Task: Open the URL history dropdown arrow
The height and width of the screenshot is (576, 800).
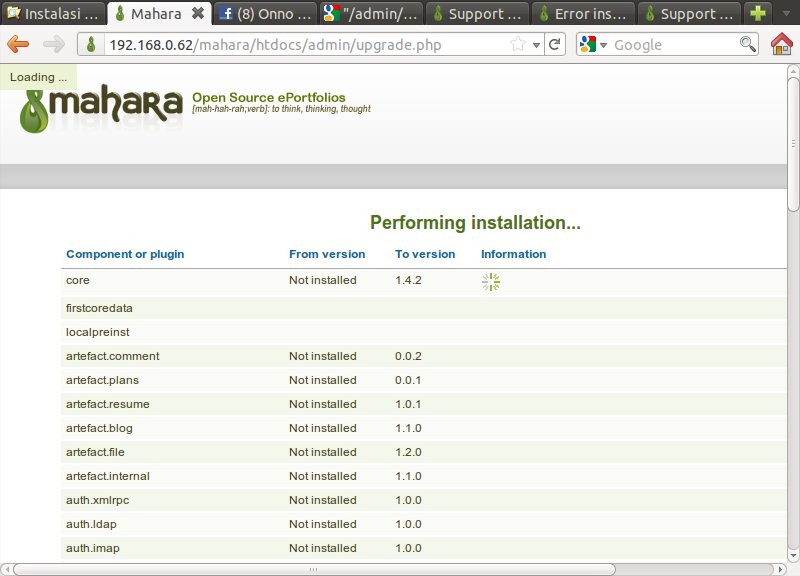Action: 536,45
